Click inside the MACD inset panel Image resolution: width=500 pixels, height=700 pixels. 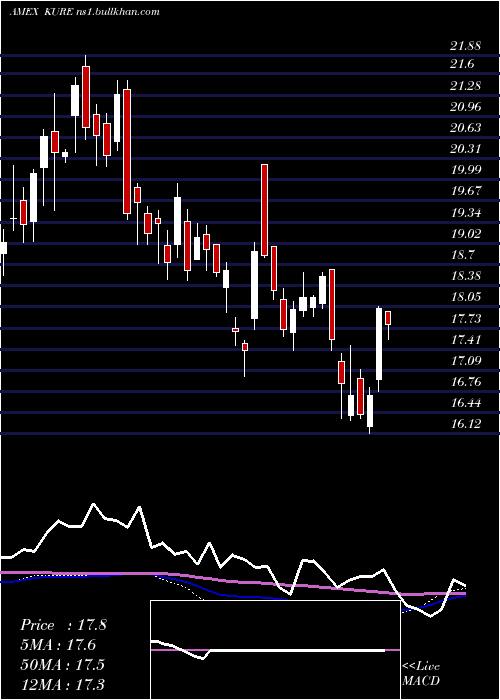(x=275, y=650)
